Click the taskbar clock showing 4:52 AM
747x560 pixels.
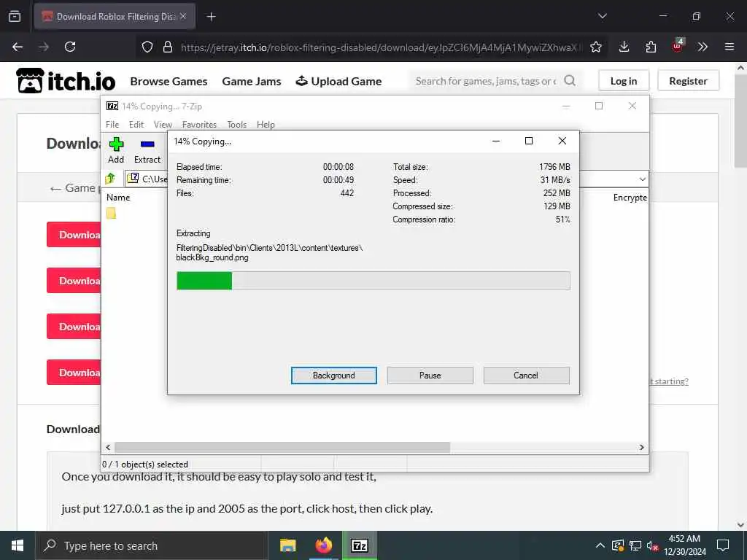(x=684, y=545)
